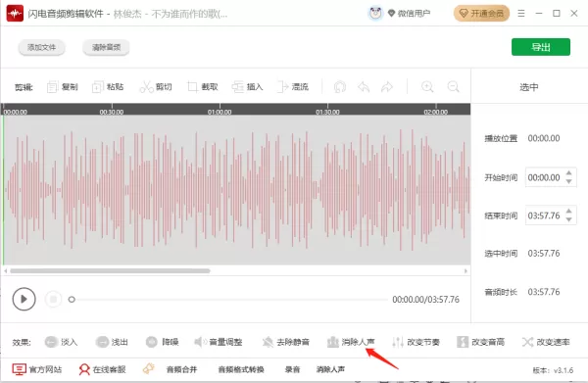Click the playback progress slider handle
Screen dimensions: 588x383
click(x=72, y=299)
